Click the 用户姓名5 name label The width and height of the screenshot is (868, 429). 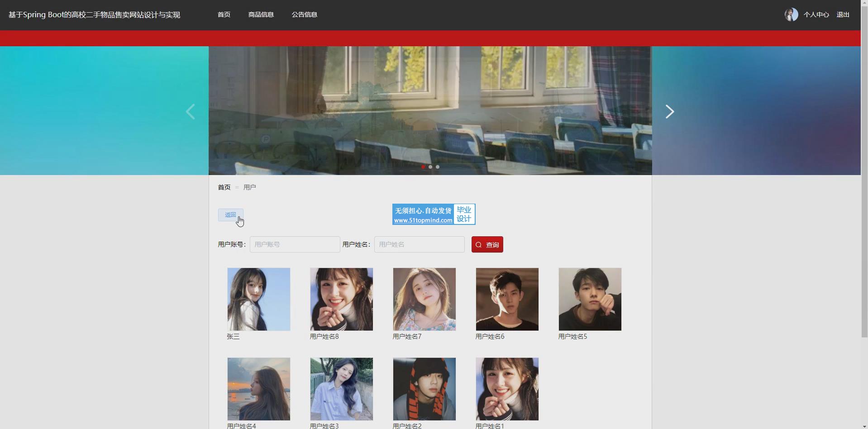tap(573, 337)
